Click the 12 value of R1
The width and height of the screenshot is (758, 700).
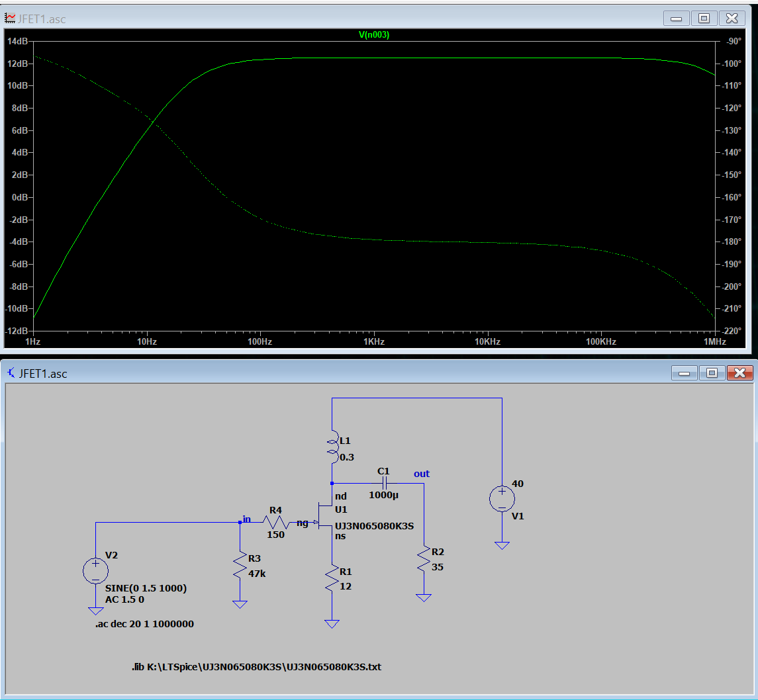point(346,586)
